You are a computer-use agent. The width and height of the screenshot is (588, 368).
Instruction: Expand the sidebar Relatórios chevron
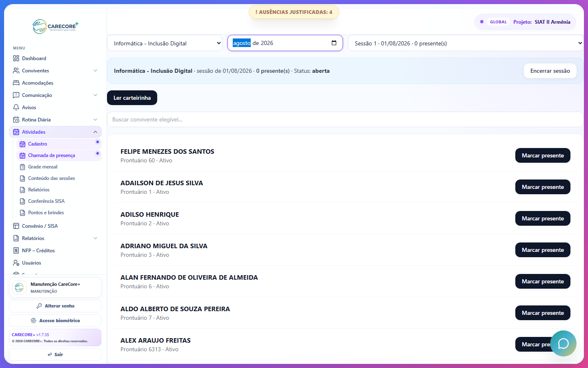[95, 238]
